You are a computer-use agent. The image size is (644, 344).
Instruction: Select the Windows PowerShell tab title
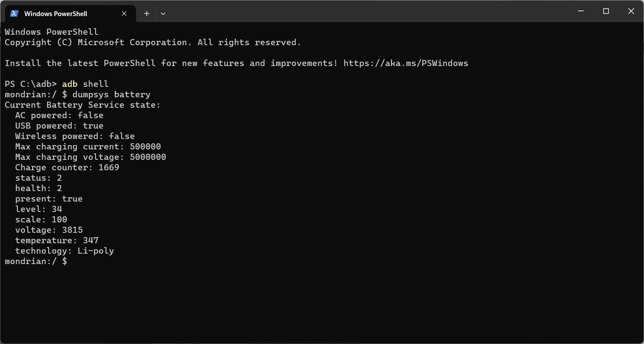point(56,13)
